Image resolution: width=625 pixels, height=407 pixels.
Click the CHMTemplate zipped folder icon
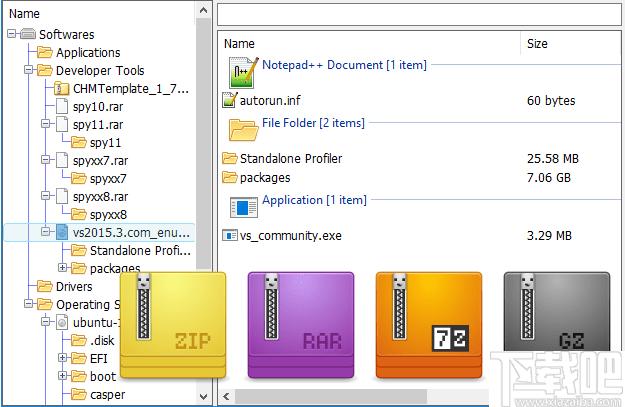pyautogui.click(x=62, y=88)
